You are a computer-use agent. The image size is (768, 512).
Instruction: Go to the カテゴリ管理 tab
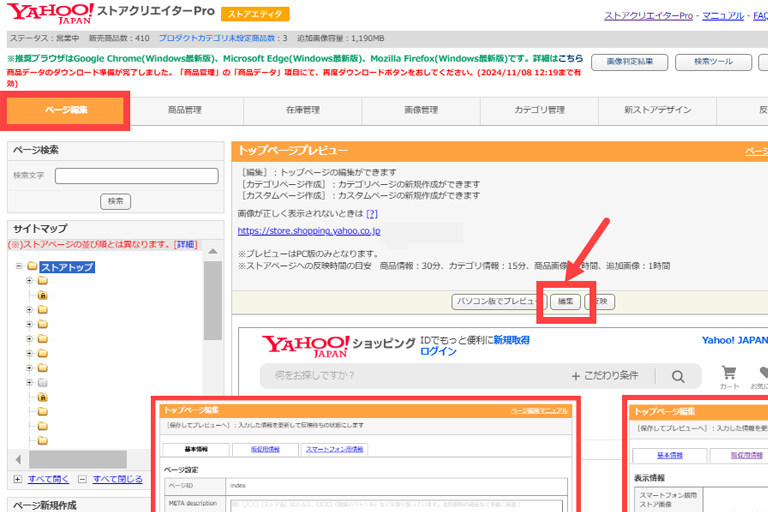(539, 110)
